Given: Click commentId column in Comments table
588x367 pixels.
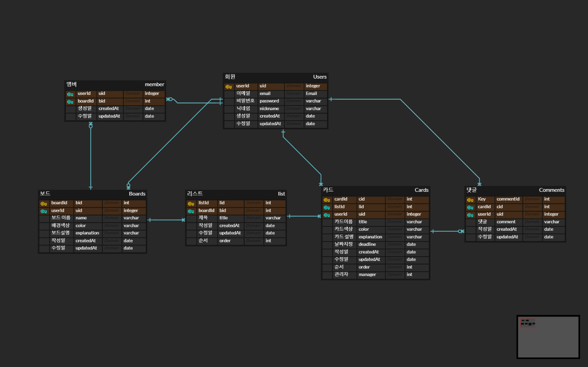Looking at the screenshot, I should click(x=508, y=199).
